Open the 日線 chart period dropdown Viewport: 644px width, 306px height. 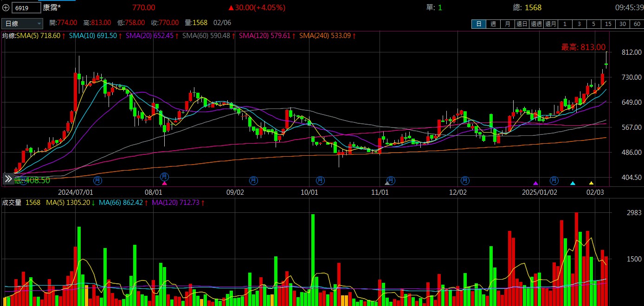[x=22, y=23]
